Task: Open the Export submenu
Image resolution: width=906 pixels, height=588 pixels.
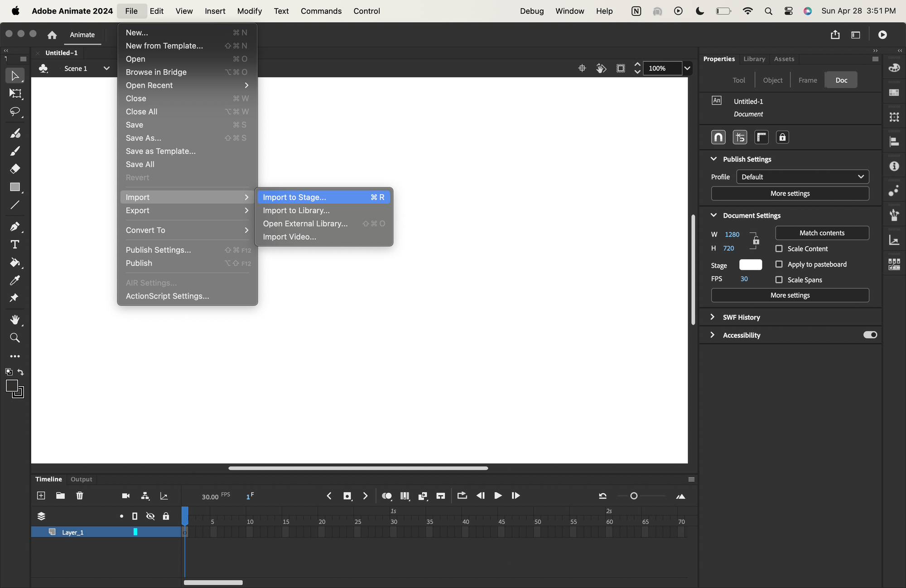Action: pos(187,210)
